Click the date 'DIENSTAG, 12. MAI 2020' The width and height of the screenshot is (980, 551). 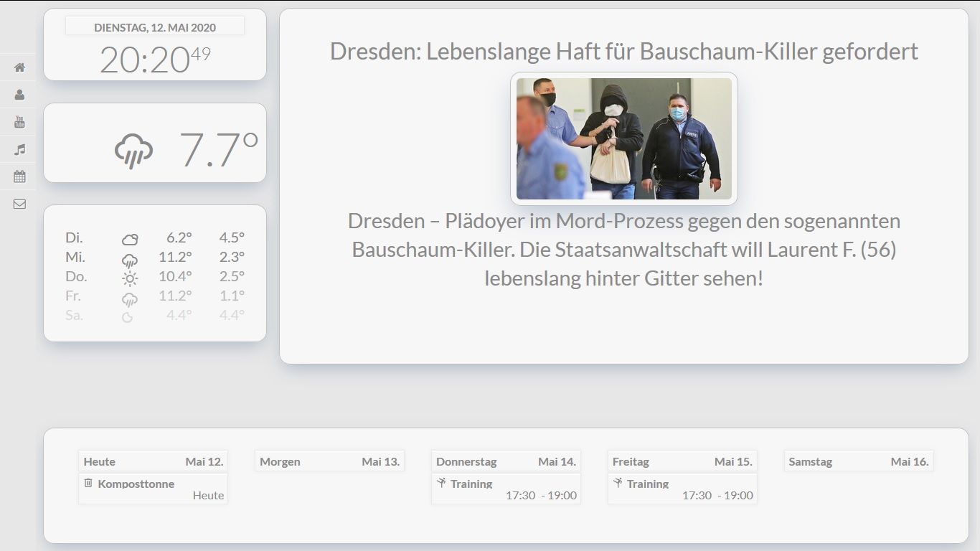pos(155,27)
